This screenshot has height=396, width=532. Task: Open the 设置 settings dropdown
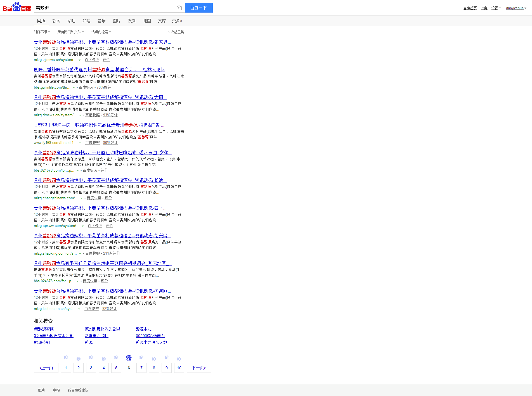[x=496, y=8]
